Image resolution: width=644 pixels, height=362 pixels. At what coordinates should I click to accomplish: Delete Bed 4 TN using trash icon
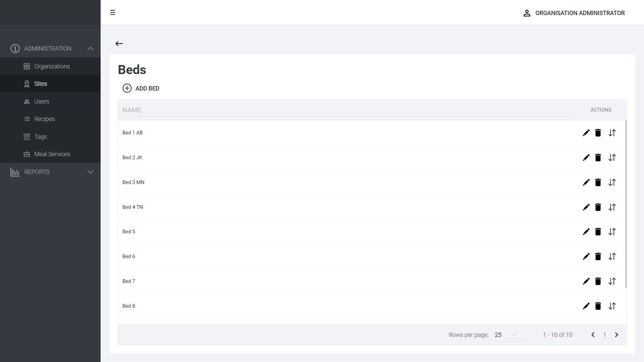[x=598, y=207]
